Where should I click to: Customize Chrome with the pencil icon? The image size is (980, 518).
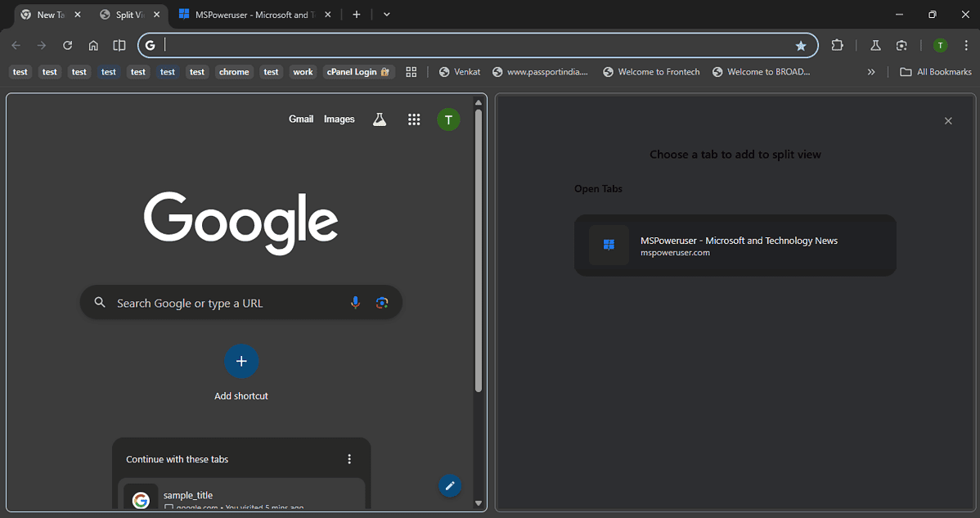pos(450,485)
